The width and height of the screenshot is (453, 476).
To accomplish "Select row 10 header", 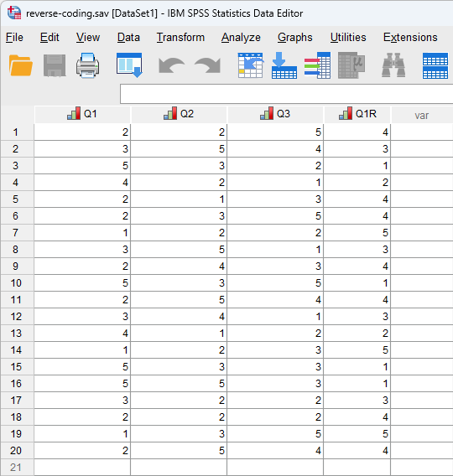I will coord(17,283).
